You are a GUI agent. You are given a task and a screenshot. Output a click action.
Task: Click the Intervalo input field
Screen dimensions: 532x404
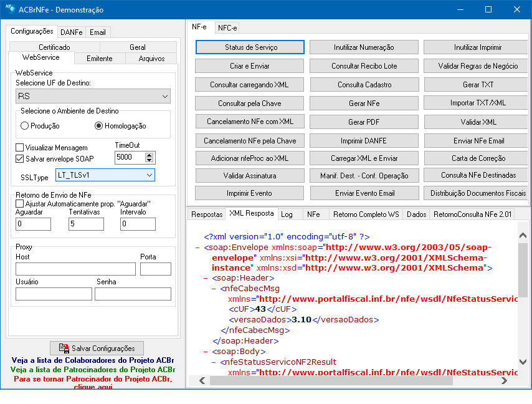tap(138, 224)
